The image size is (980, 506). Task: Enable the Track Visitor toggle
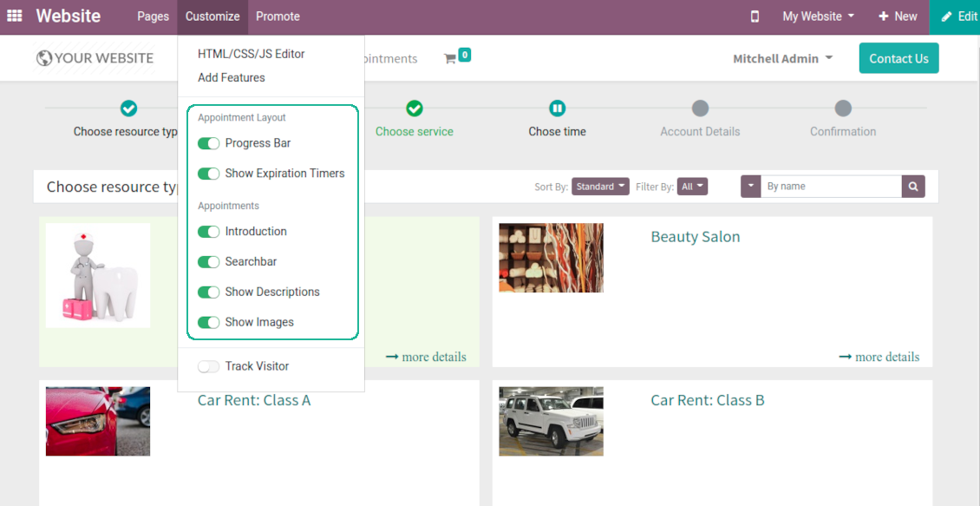point(208,366)
